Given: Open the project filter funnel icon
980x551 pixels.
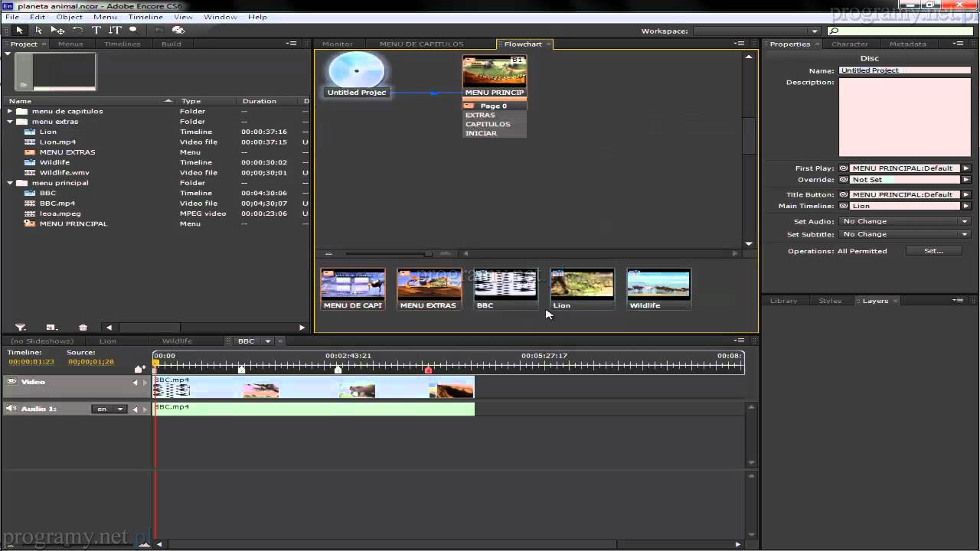Looking at the screenshot, I should [x=21, y=328].
